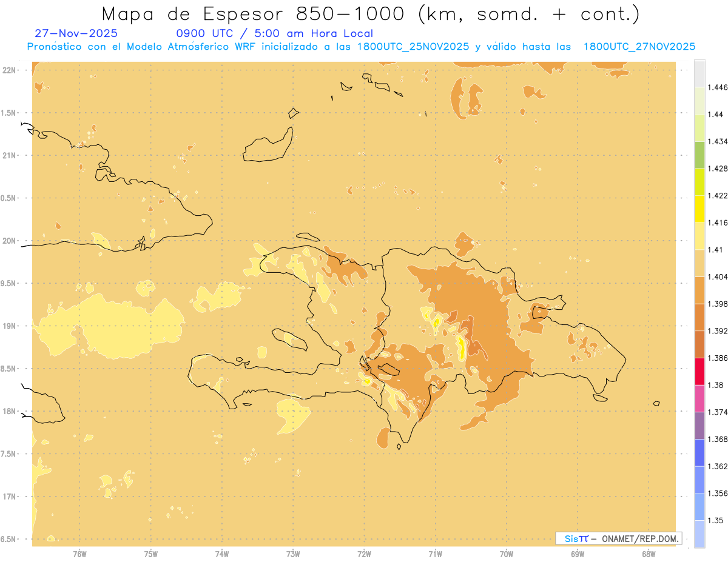
Task: Click the legend value '1.422'
Action: (718, 195)
